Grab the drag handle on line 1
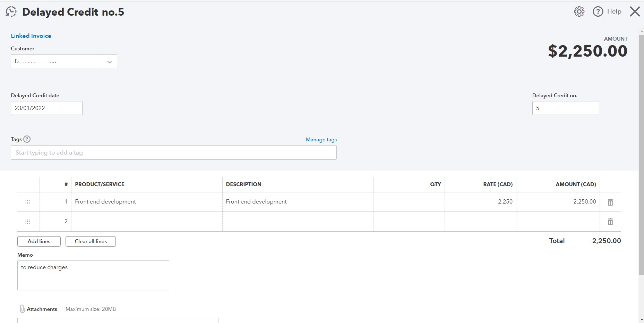The height and width of the screenshot is (323, 644). coord(28,202)
